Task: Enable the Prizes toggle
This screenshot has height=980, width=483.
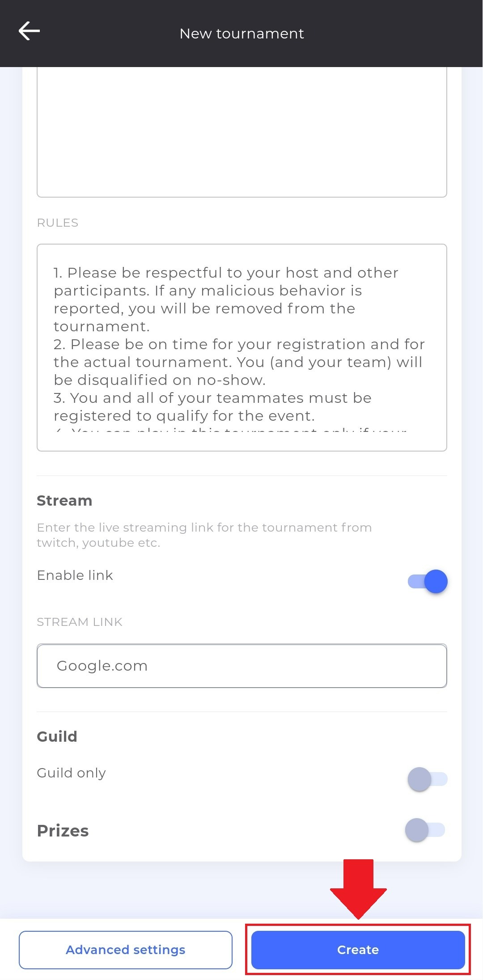Action: (x=425, y=830)
